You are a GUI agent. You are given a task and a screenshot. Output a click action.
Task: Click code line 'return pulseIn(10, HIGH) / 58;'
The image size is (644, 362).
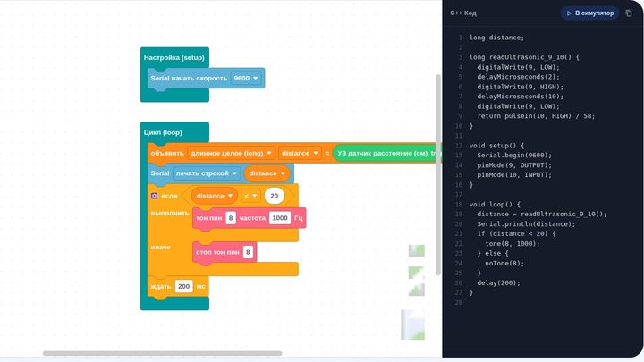click(x=536, y=115)
